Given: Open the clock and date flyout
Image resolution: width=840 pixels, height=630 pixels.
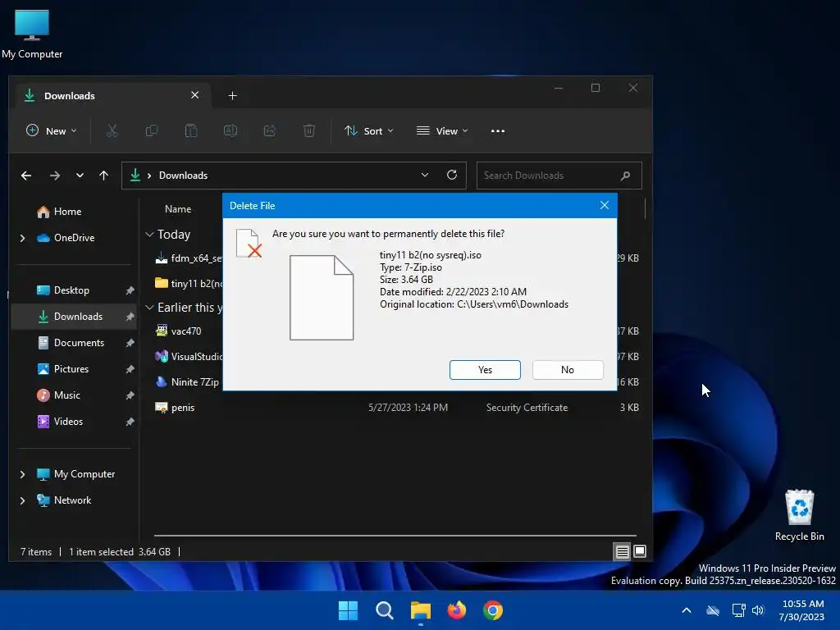Looking at the screenshot, I should coord(802,610).
